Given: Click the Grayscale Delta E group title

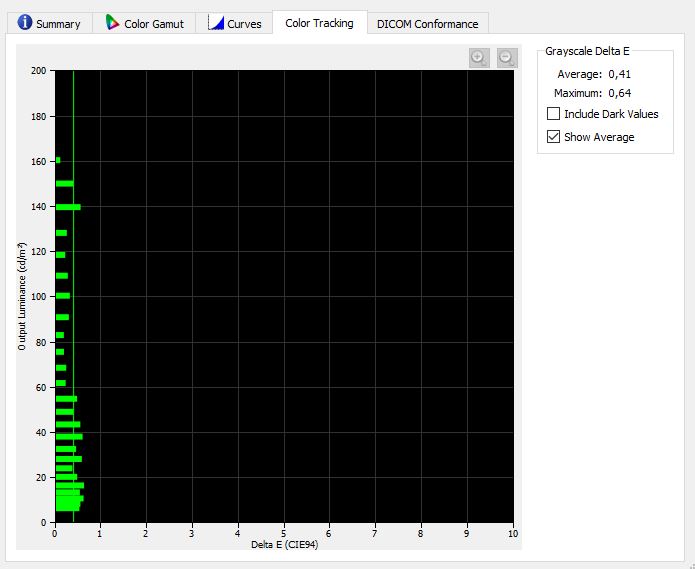Looking at the screenshot, I should pyautogui.click(x=587, y=51).
